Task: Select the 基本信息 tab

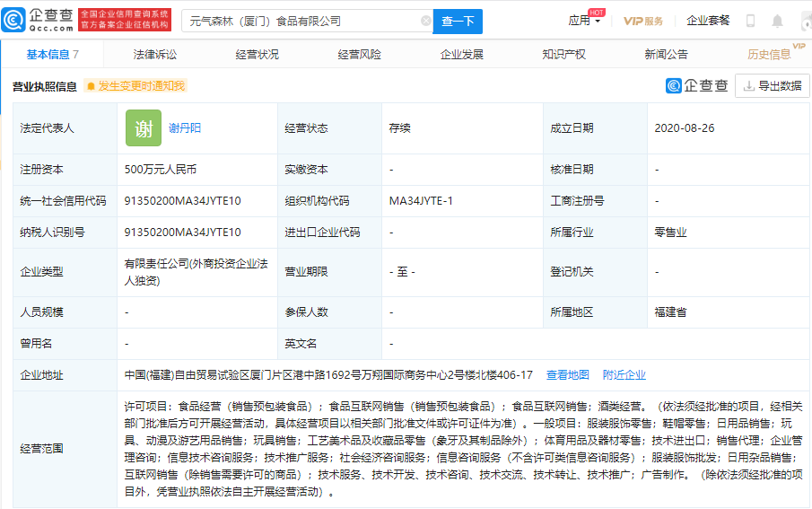Action: pyautogui.click(x=52, y=55)
